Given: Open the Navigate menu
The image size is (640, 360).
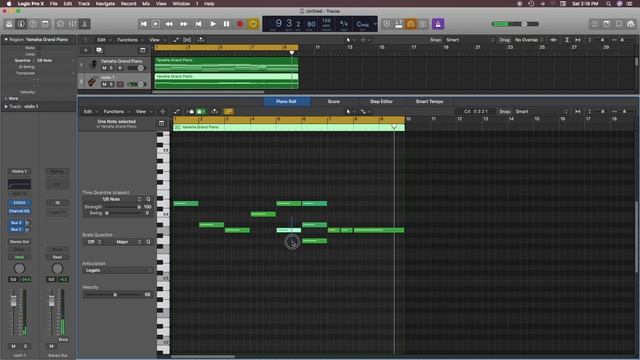Looking at the screenshot, I should [105, 4].
